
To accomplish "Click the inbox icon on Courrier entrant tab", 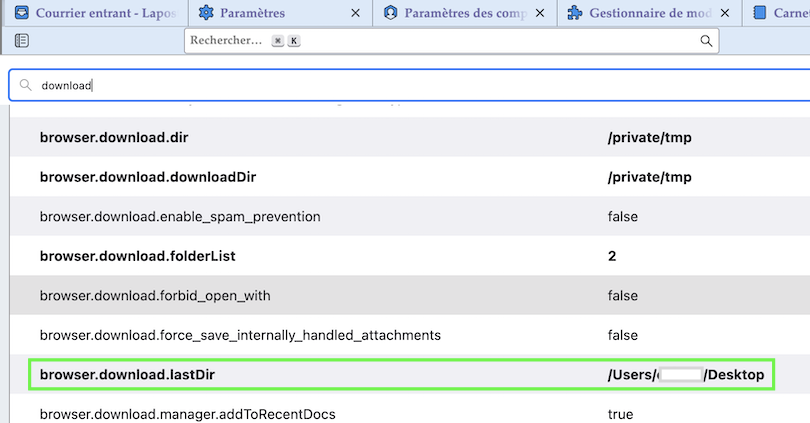I will click(21, 13).
